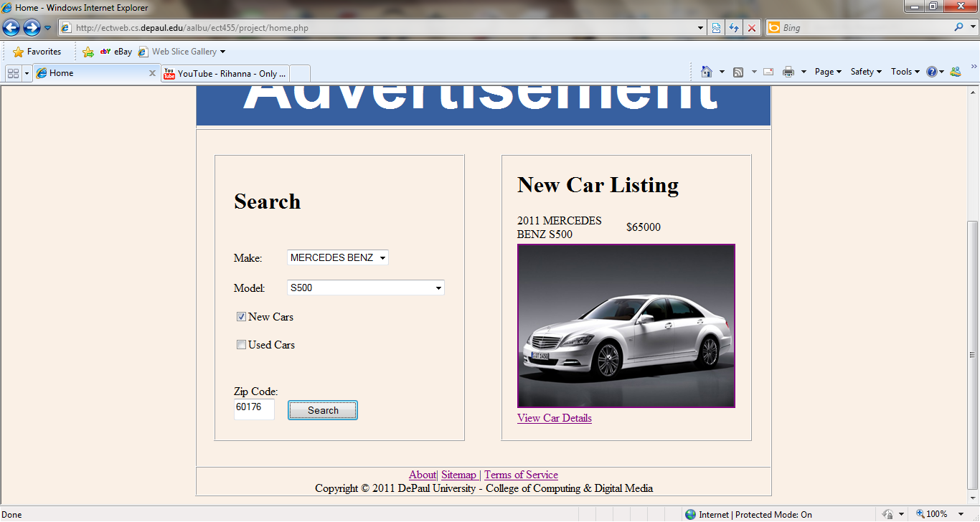980x522 pixels.
Task: Open the View Car Details link
Action: point(555,418)
